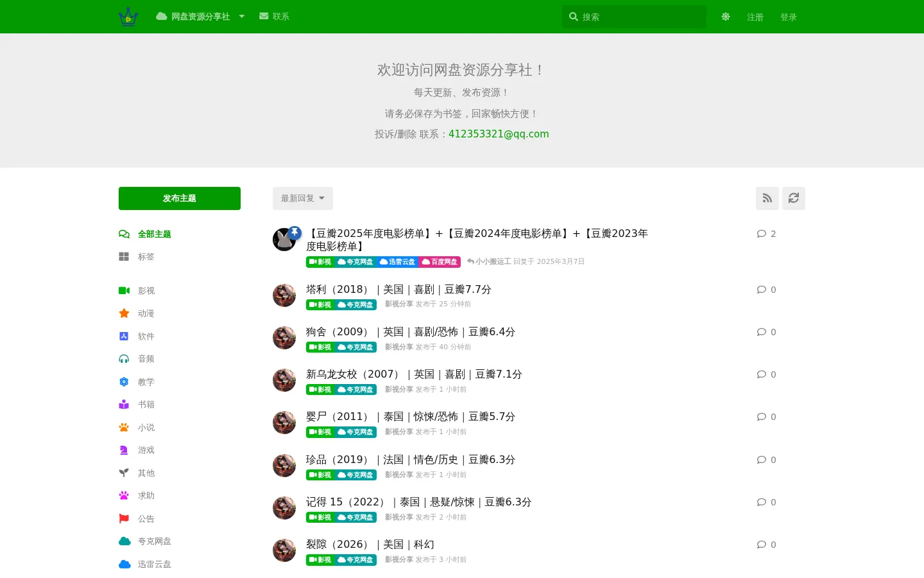924x578 pixels.
Task: Click the RSS feed icon button
Action: tap(767, 198)
